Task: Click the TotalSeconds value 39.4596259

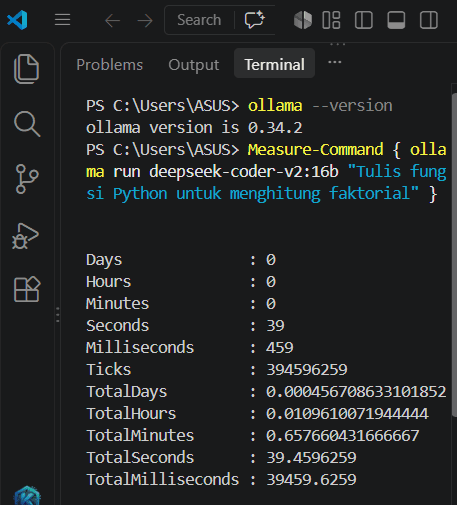Action: pos(311,458)
